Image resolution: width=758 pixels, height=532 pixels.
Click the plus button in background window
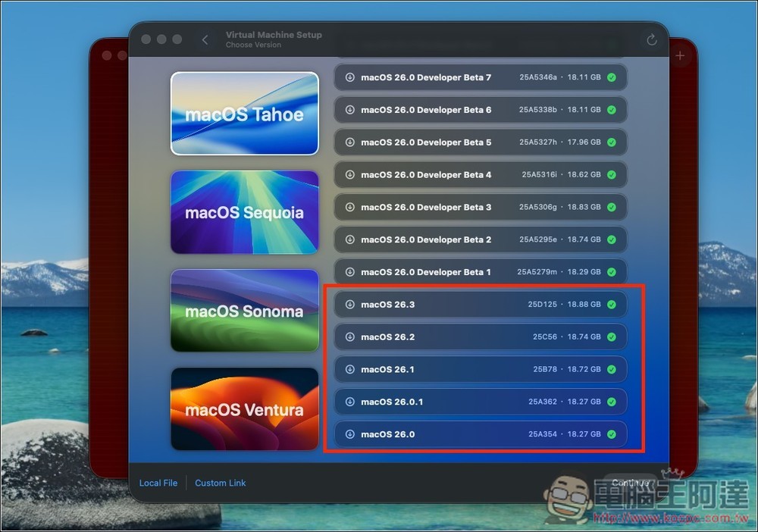[680, 55]
